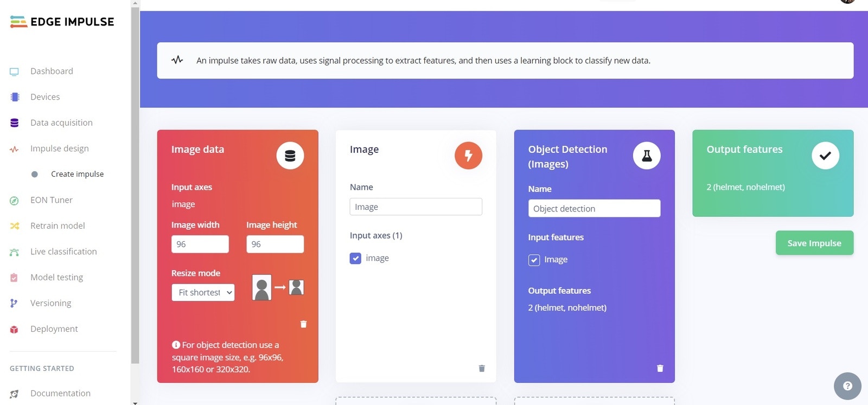Click the Devices chip icon
Screen dimensions: 868x405
15,97
